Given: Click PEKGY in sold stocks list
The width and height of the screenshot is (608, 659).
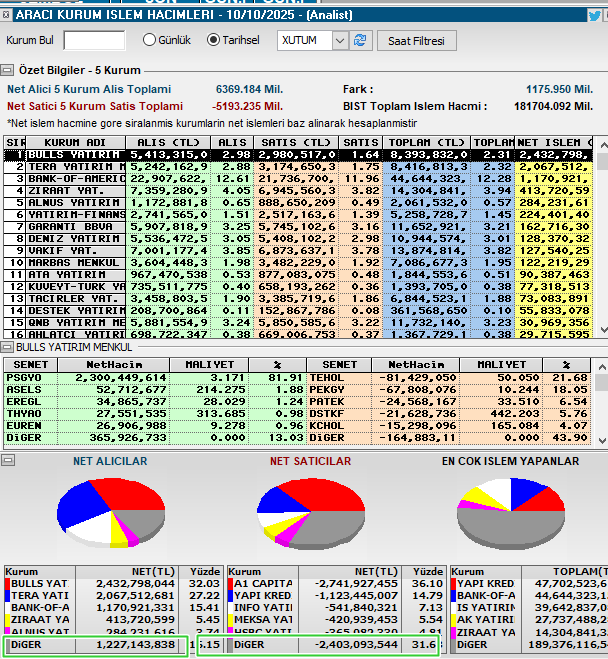Looking at the screenshot, I should pyautogui.click(x=327, y=390).
